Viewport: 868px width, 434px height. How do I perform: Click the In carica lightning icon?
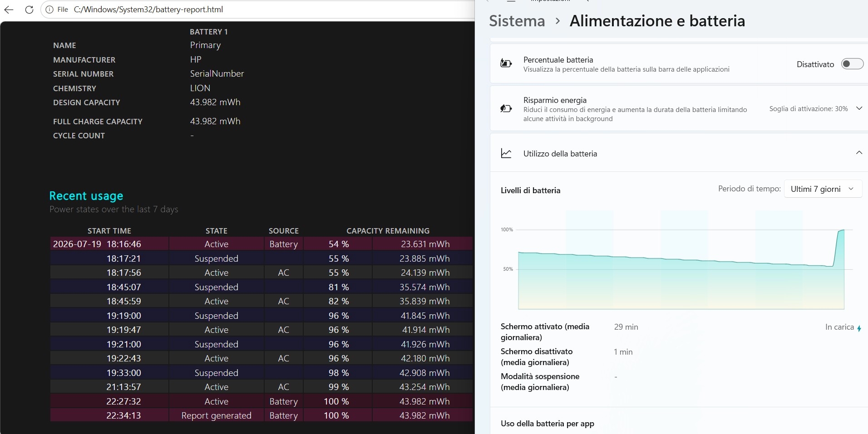pyautogui.click(x=859, y=328)
